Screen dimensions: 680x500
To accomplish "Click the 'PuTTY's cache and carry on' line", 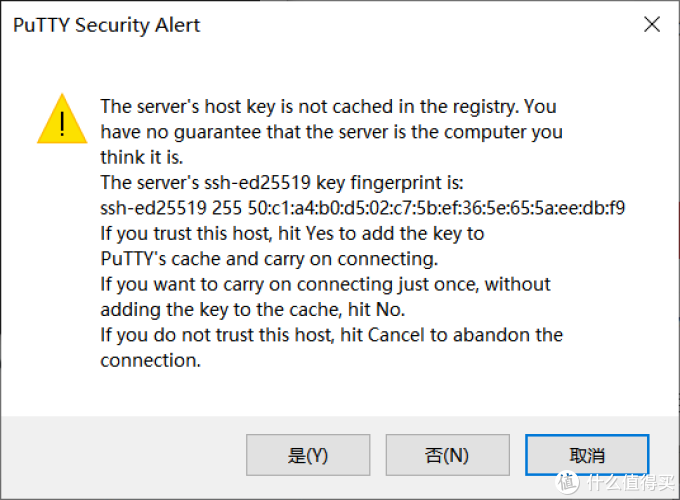I will tap(269, 259).
